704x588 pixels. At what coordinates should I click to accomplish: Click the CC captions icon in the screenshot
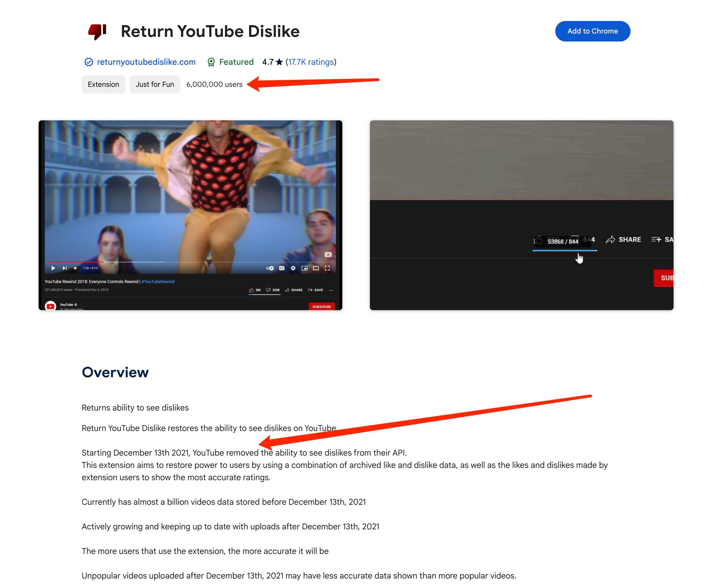[282, 268]
